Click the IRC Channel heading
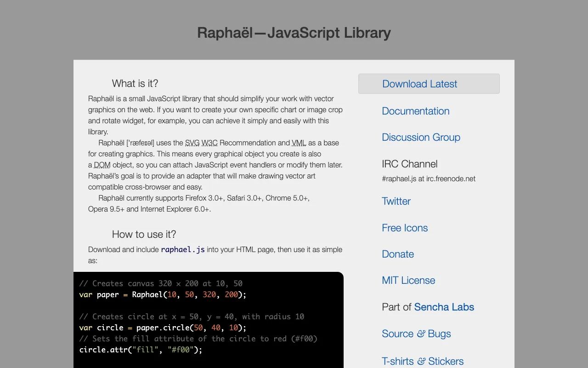This screenshot has height=368, width=588. point(410,164)
